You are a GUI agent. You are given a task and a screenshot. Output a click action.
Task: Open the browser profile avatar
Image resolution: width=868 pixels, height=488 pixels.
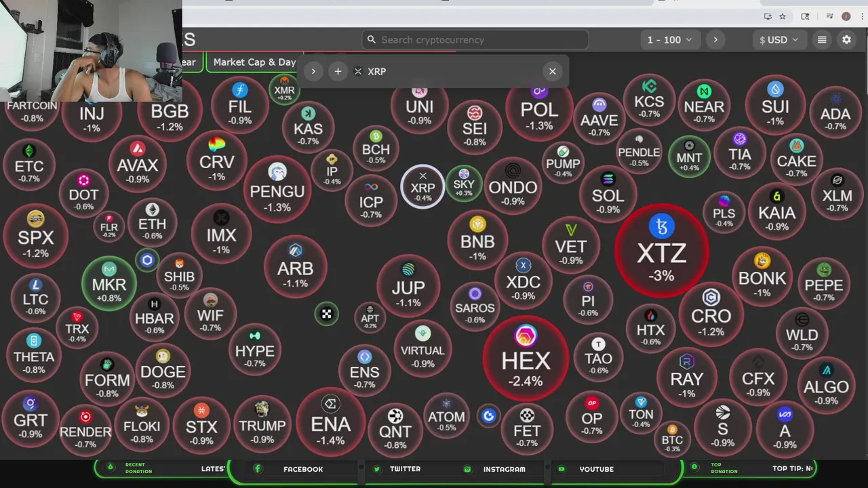[846, 16]
